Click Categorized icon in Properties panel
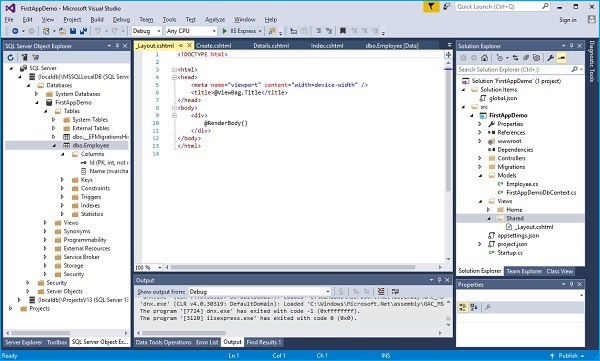Screen dimensions: 600x361 tap(463, 307)
